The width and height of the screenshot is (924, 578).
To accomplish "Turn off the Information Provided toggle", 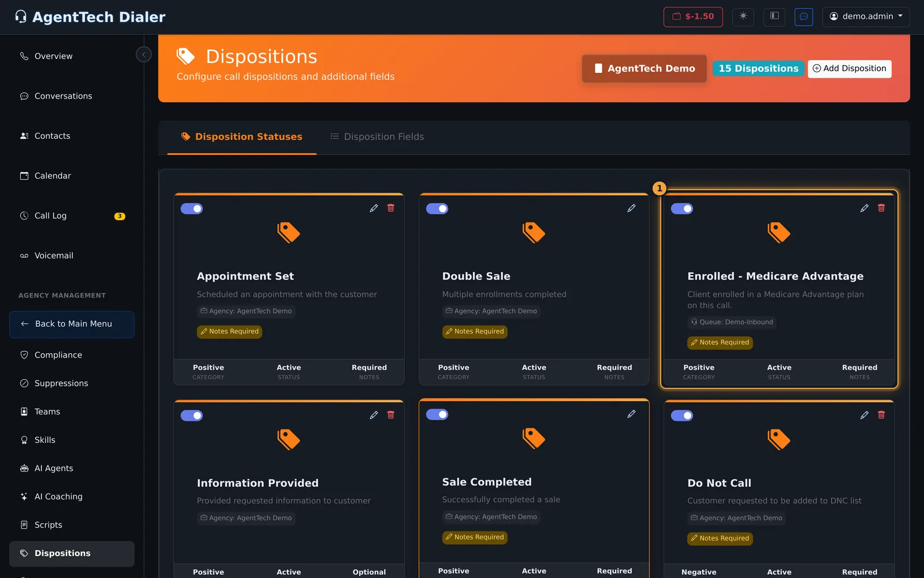I will coord(192,416).
